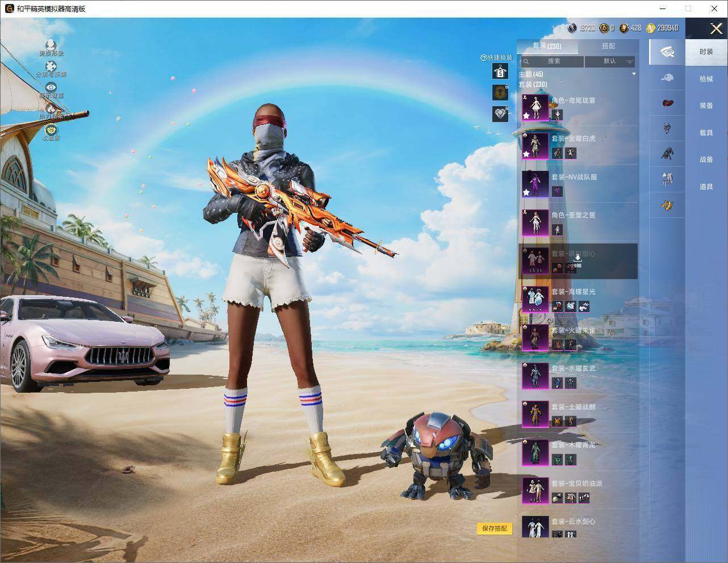Select the 套装-宝贝奶油派 outfit thumbnail
The image size is (728, 563).
(x=535, y=490)
